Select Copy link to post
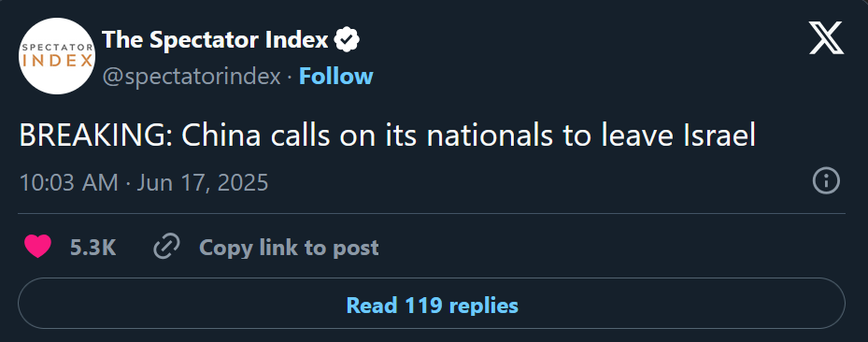 (x=289, y=248)
